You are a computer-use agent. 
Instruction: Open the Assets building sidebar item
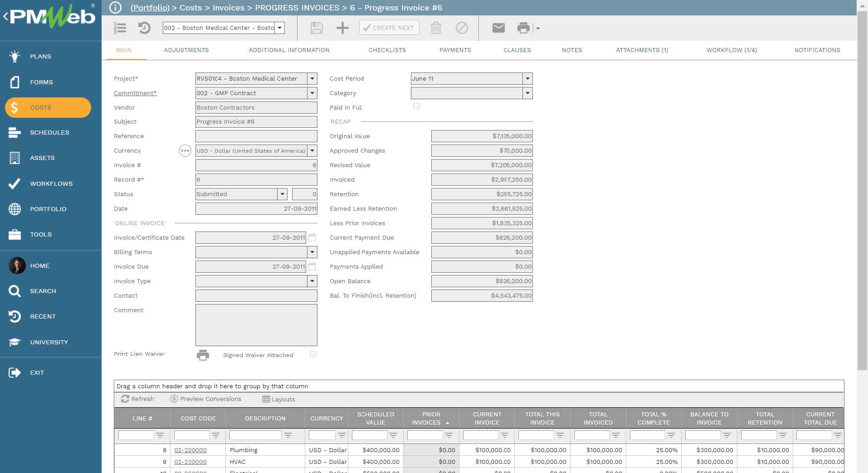15,158
